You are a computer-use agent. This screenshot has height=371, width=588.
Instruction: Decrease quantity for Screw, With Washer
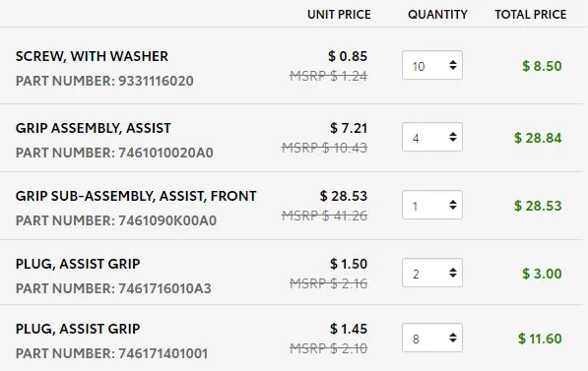click(x=453, y=68)
